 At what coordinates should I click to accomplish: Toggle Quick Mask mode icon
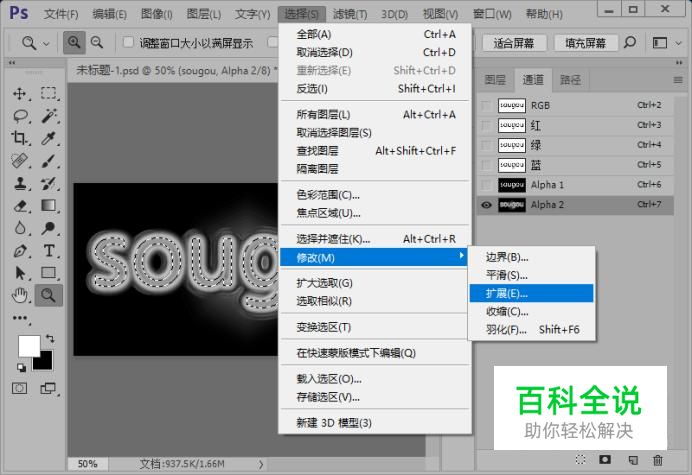(x=19, y=388)
